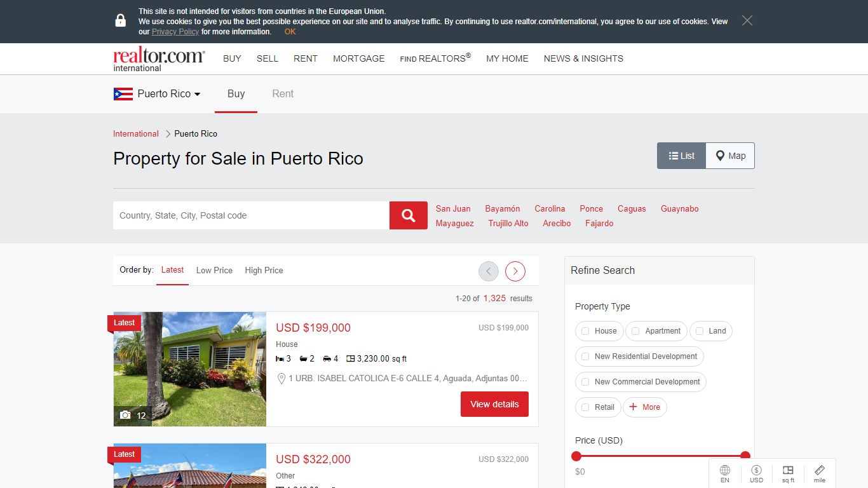Open Arecibo listings link

click(557, 224)
